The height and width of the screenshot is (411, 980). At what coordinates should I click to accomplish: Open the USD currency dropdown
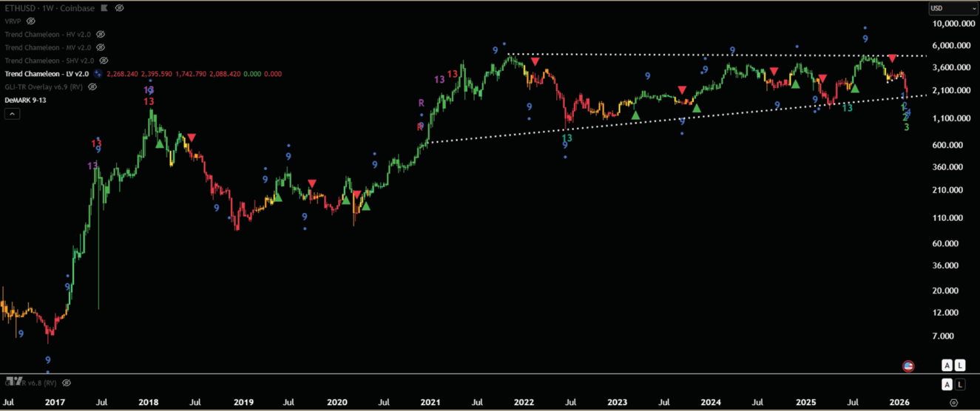pyautogui.click(x=953, y=8)
